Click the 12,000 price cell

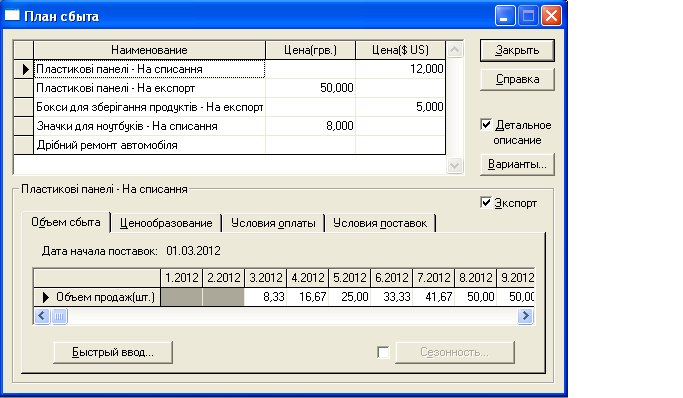[x=400, y=69]
